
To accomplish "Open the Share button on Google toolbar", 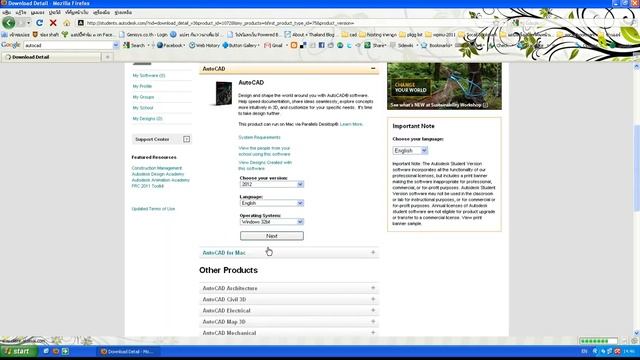I will [375, 45].
